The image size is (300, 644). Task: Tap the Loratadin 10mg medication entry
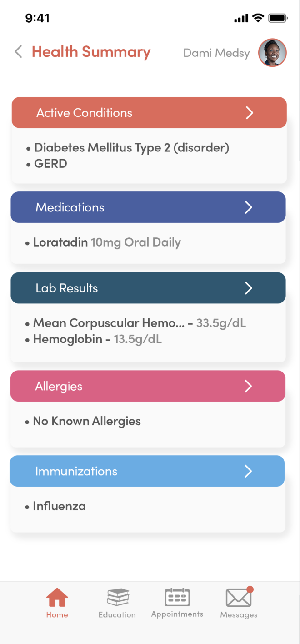point(107,242)
